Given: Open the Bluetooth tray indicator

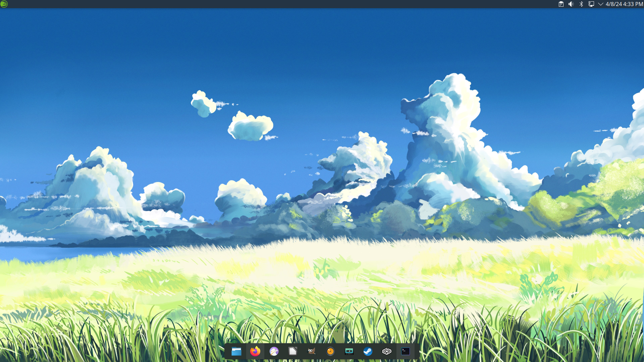Looking at the screenshot, I should (x=581, y=4).
